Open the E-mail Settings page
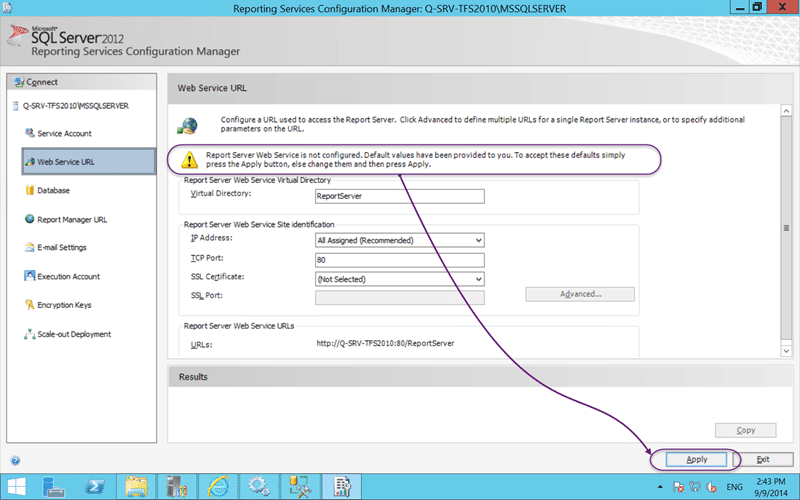Image resolution: width=800 pixels, height=500 pixels. 62,247
